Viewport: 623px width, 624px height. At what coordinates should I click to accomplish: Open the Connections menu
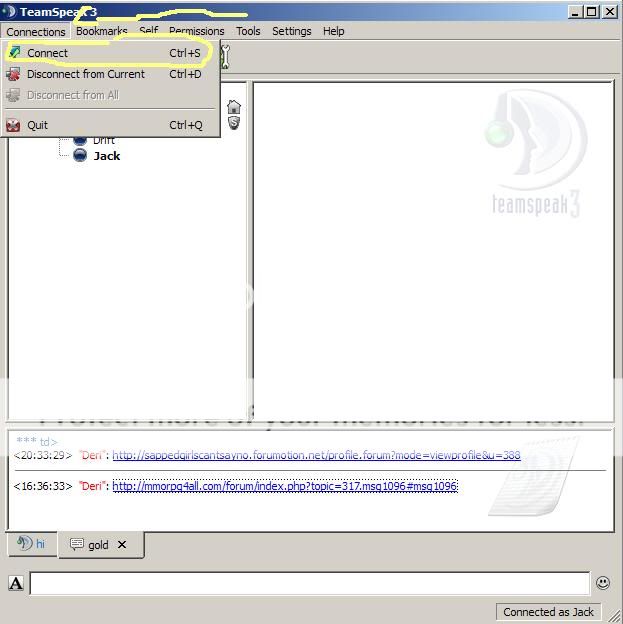tap(36, 31)
